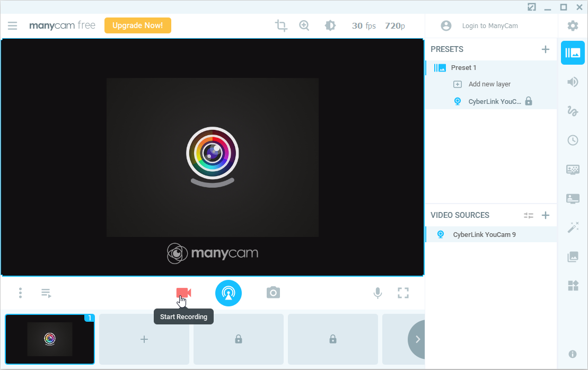
Task: Open the Effects magic wand tab
Action: (573, 227)
